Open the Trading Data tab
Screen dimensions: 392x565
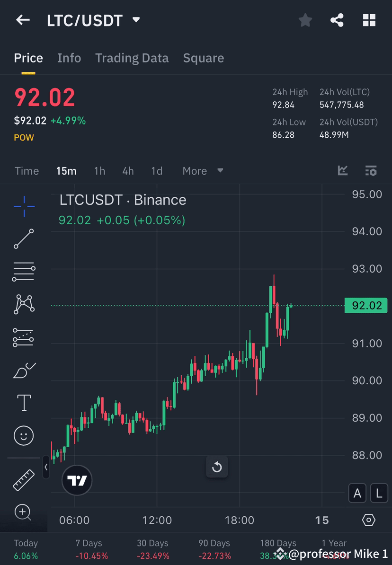click(132, 58)
